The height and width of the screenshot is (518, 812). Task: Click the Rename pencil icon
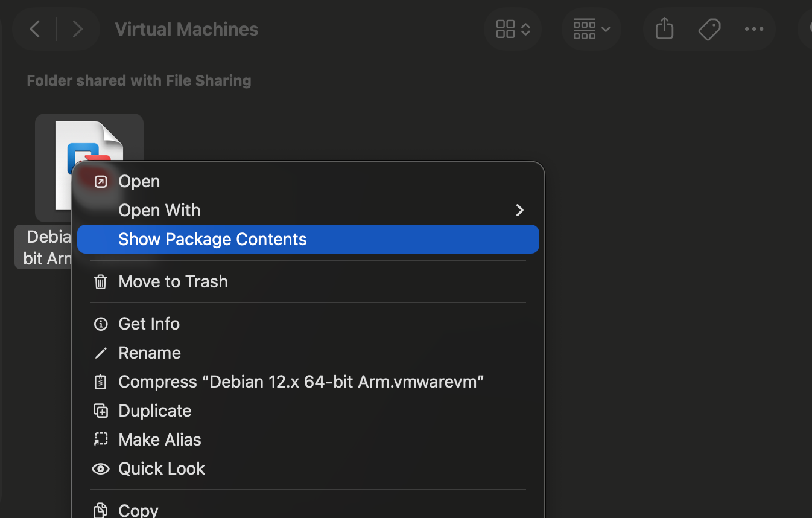pos(101,353)
